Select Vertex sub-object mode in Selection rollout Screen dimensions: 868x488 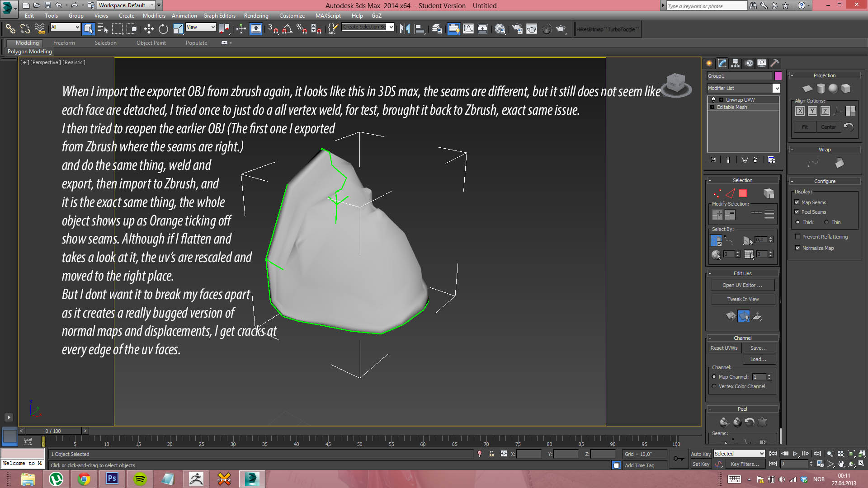717,193
